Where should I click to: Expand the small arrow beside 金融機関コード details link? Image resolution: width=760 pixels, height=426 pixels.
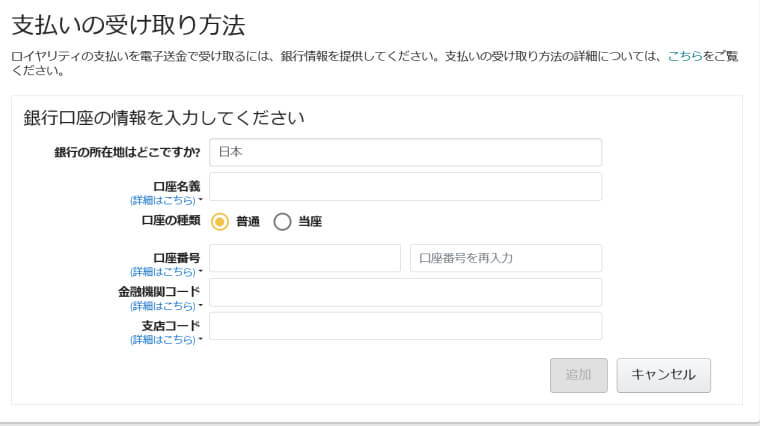(x=201, y=305)
